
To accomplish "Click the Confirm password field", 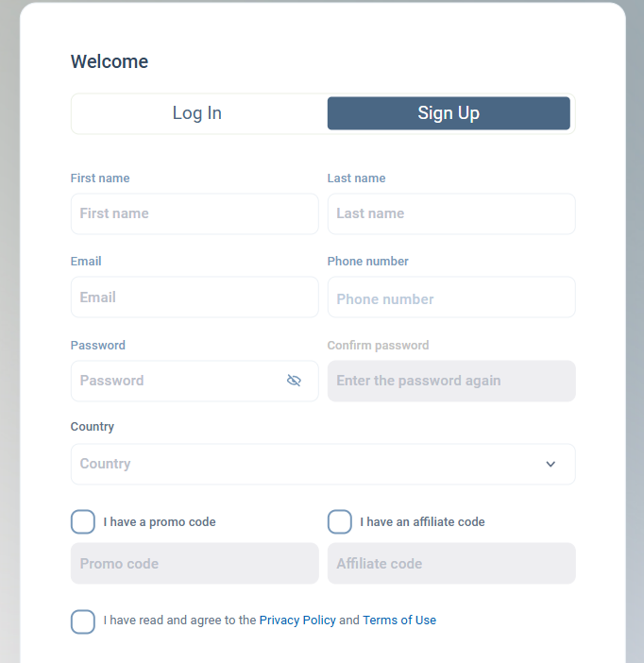I will pyautogui.click(x=451, y=381).
